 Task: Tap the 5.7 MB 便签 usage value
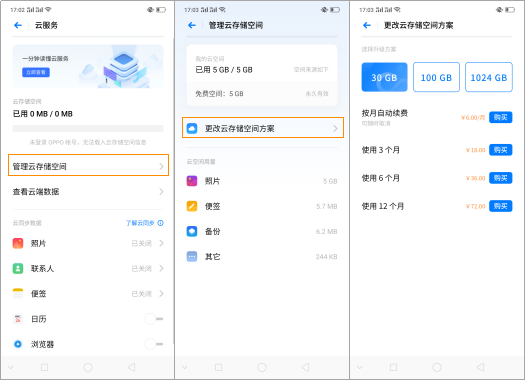coord(327,206)
